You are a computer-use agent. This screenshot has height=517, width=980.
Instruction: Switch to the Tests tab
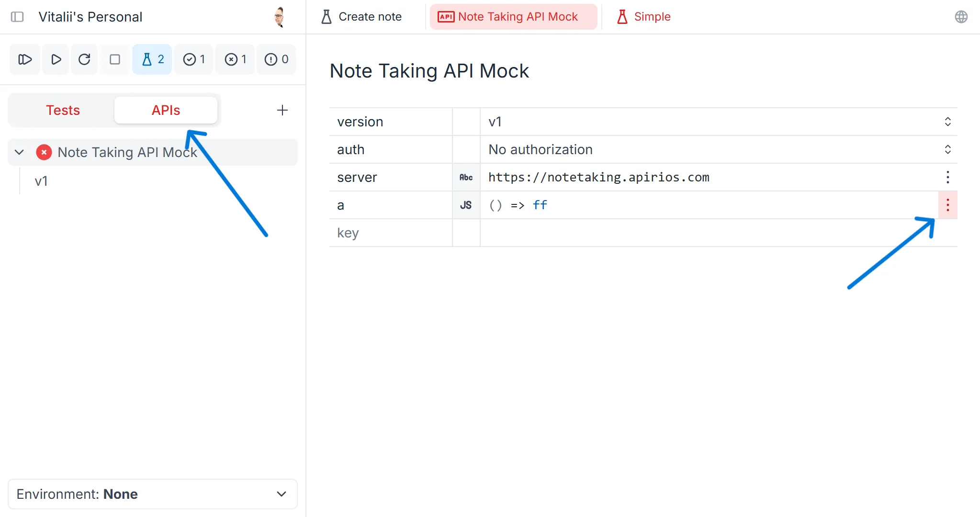pos(63,110)
